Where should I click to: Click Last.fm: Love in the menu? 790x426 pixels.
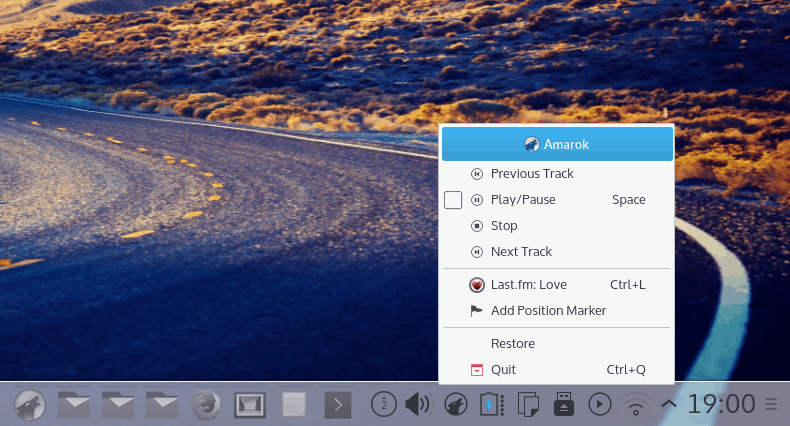point(557,285)
